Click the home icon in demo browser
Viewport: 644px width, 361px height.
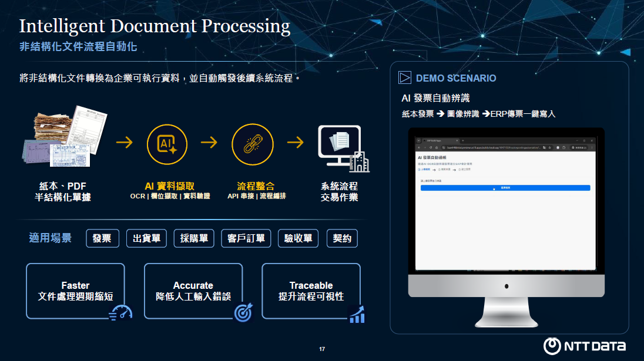(x=437, y=148)
